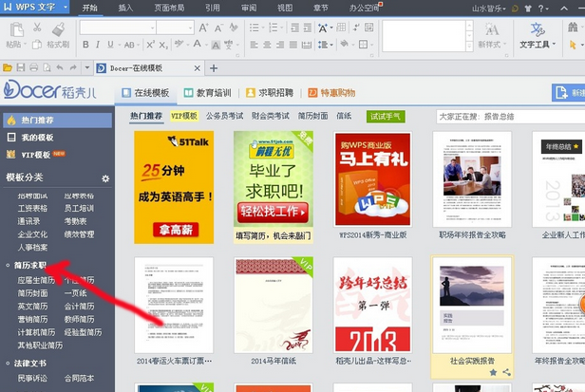This screenshot has width=585, height=392.
Task: Open the 合同范本 category link
Action: (79, 378)
